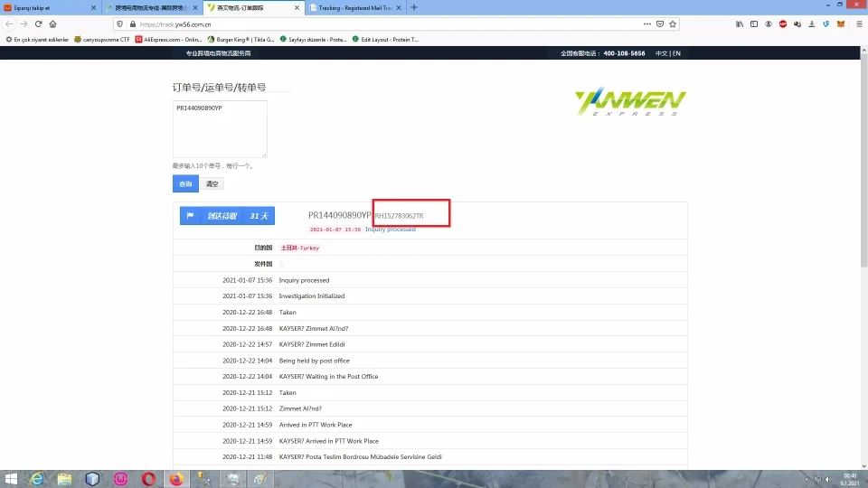Open tracking protection shield panel
The height and width of the screenshot is (488, 868).
(120, 24)
